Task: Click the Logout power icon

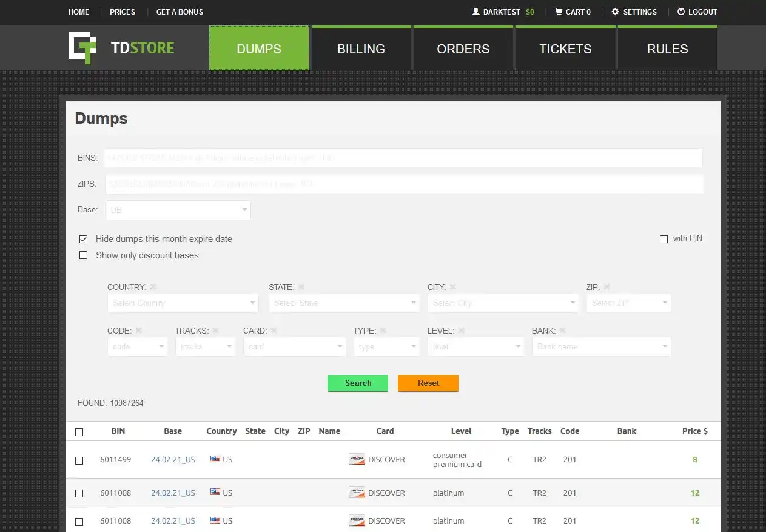Action: [x=680, y=12]
